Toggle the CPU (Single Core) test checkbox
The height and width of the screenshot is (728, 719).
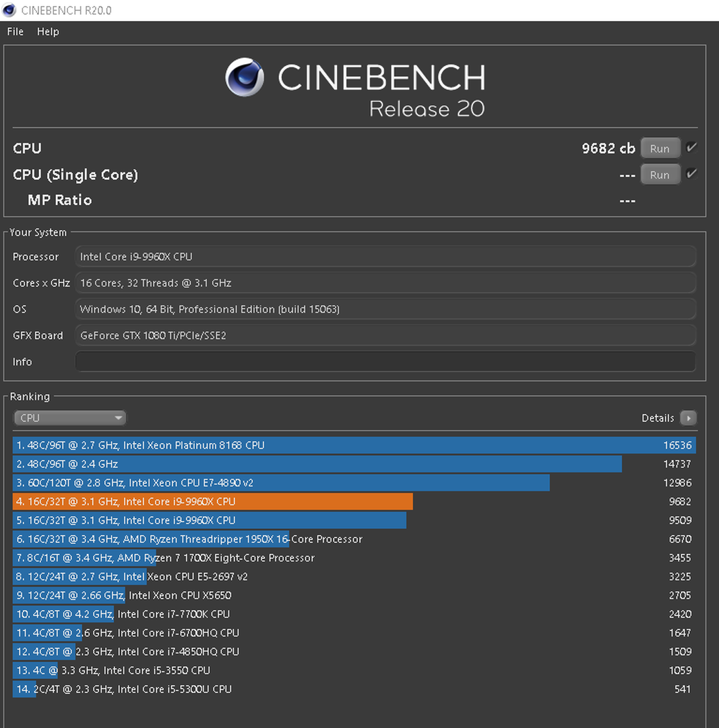[691, 174]
